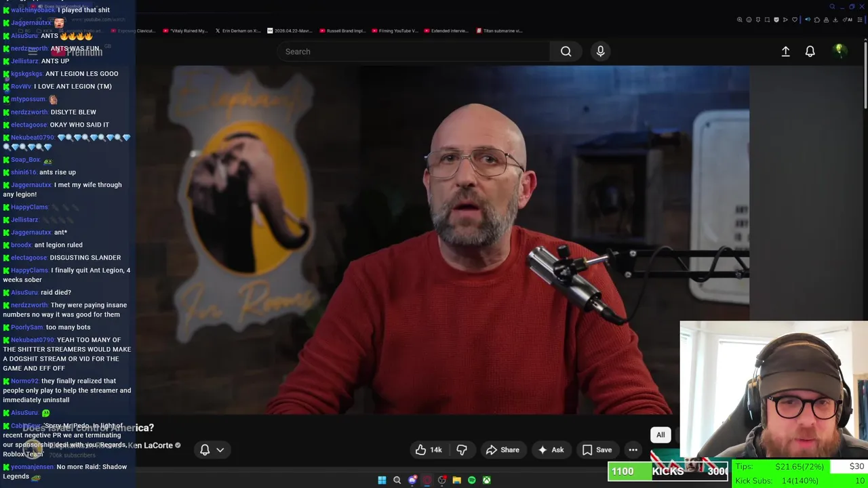Click the YouTube search magnifier button

coord(566,52)
